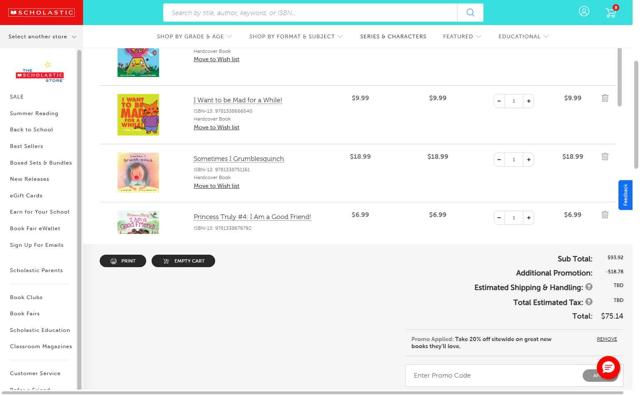The width and height of the screenshot is (640, 396).
Task: Click the Empty Cart button
Action: pos(183,261)
